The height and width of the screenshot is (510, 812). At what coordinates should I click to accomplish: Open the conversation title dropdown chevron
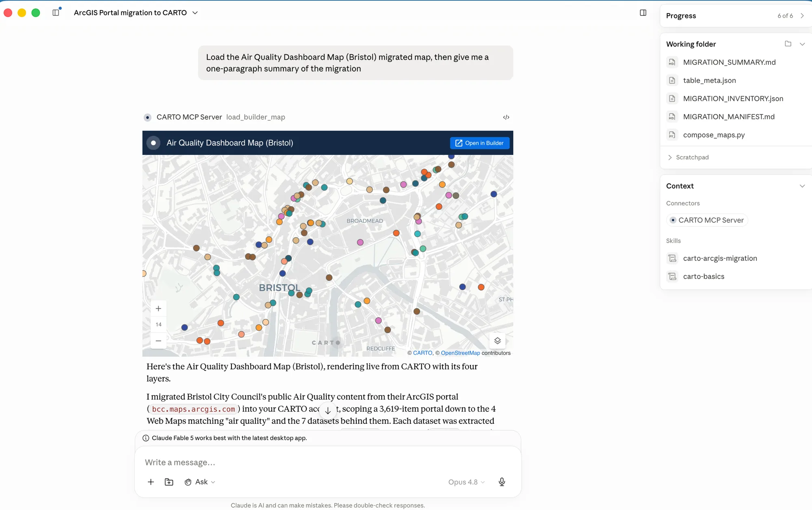point(195,13)
